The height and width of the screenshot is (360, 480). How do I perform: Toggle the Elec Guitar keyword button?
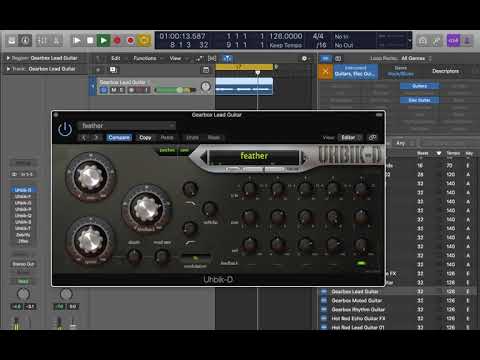[x=419, y=100]
